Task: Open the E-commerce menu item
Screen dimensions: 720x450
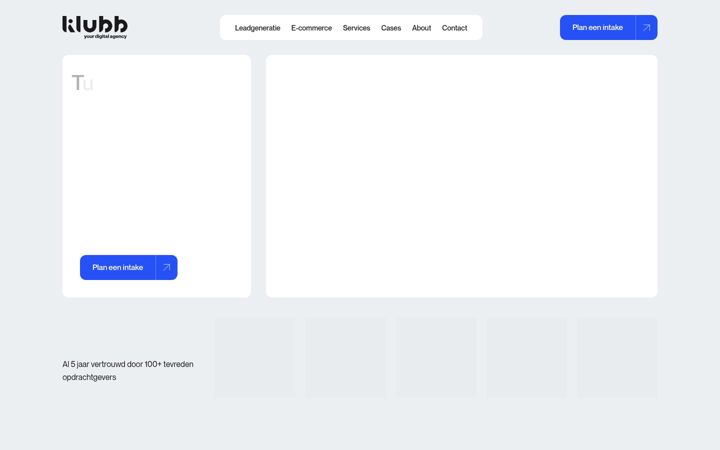Action: coord(311,28)
